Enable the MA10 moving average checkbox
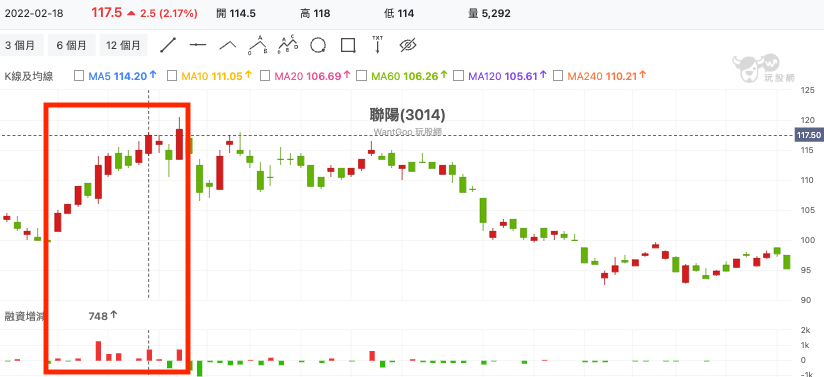The width and height of the screenshot is (824, 377). 172,76
